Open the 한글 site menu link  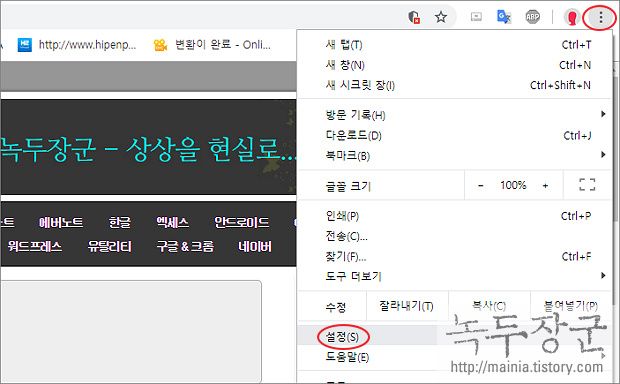click(x=119, y=222)
